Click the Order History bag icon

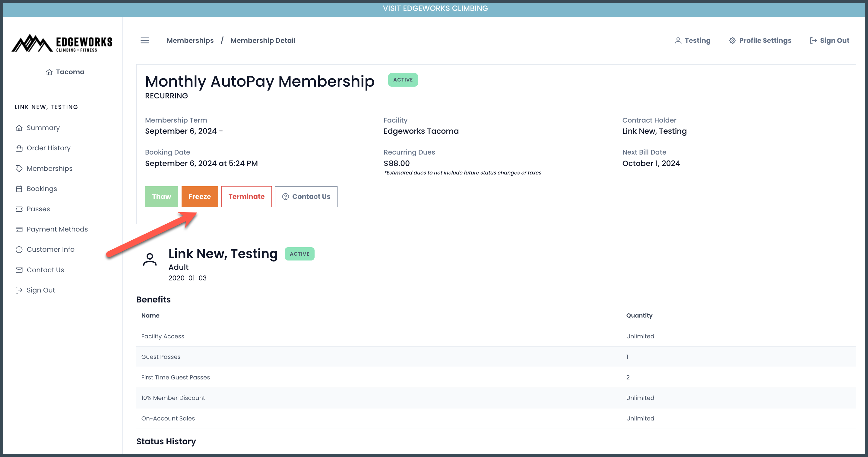19,149
